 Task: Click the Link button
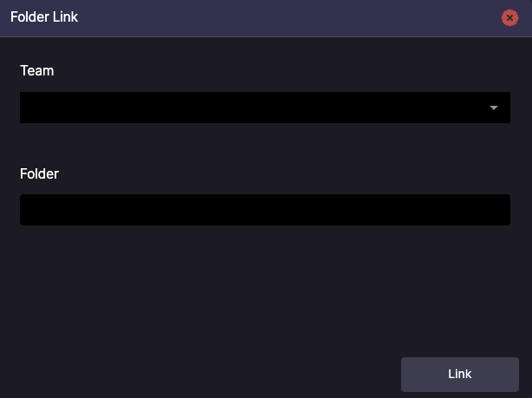[460, 375]
